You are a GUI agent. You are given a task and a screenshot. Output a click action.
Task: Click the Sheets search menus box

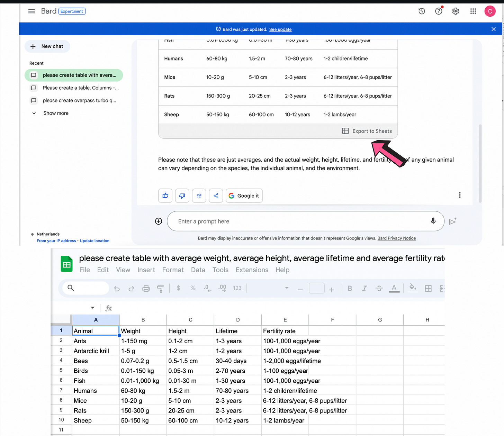point(86,288)
